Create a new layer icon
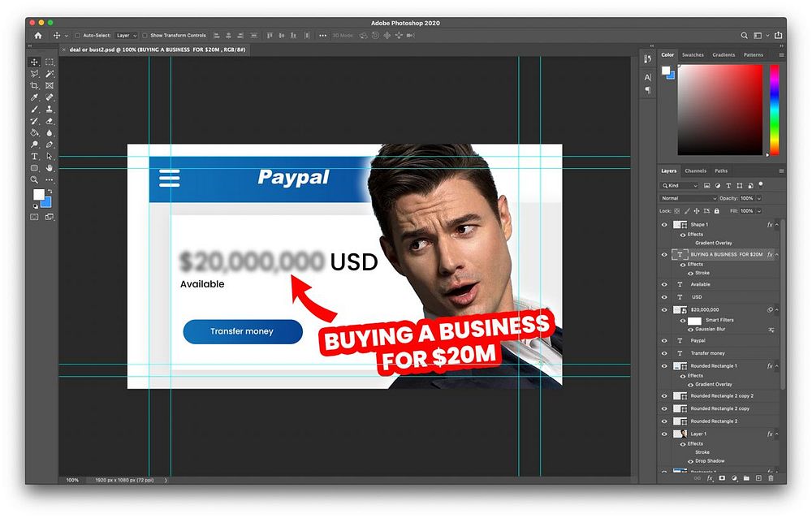812x518 pixels. click(x=758, y=478)
